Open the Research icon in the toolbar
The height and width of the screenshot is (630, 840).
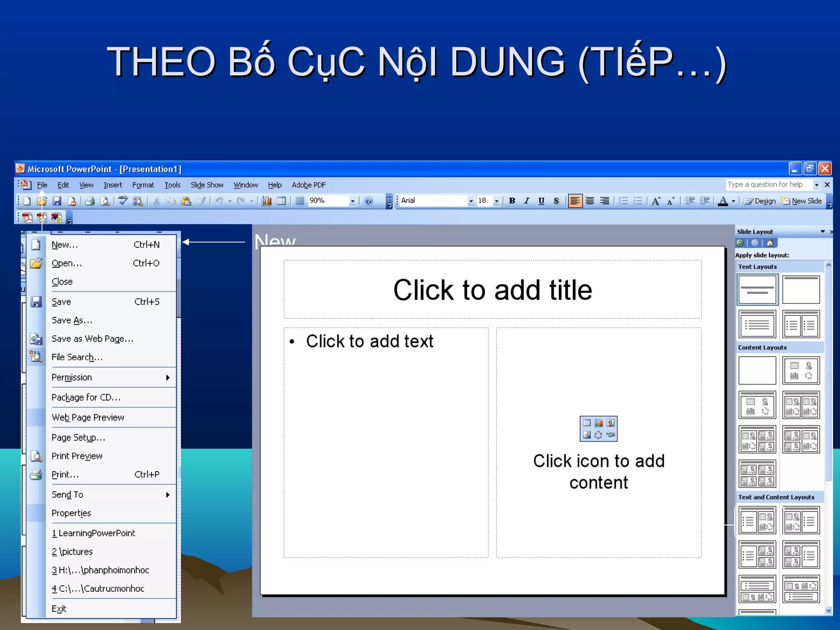click(x=138, y=201)
